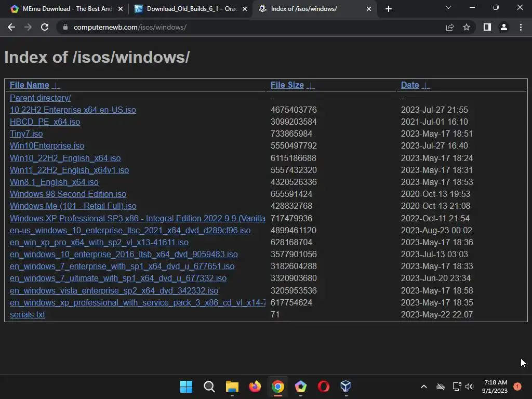This screenshot has width=532, height=399.
Task: Open the clock showing 7:18 AM
Action: (495, 387)
